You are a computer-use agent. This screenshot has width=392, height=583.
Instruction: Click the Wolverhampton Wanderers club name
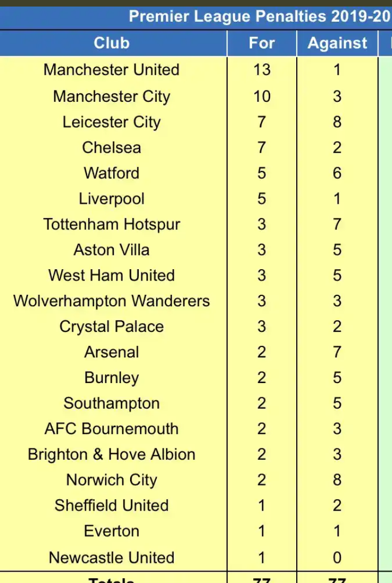coord(112,301)
